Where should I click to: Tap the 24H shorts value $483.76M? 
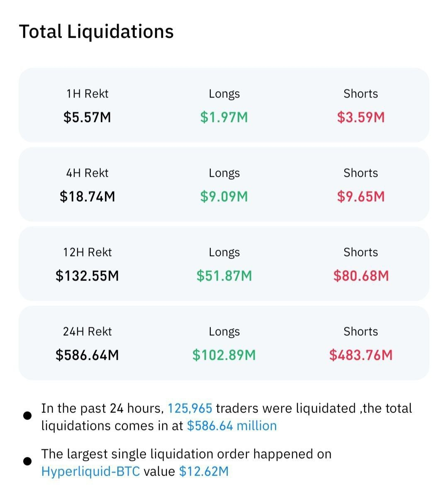click(x=360, y=355)
